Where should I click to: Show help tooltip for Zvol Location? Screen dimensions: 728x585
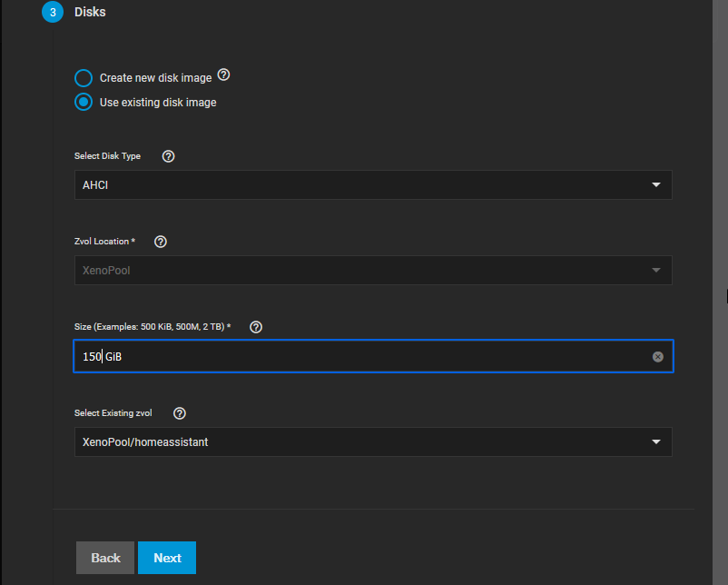161,242
